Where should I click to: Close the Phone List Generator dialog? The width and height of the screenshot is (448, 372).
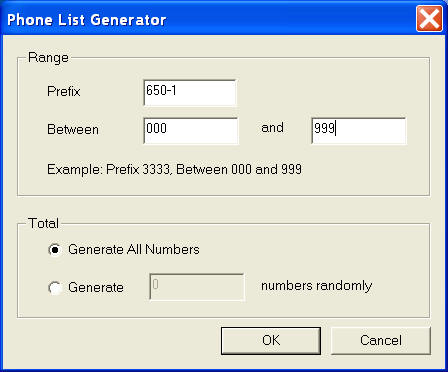[429, 19]
